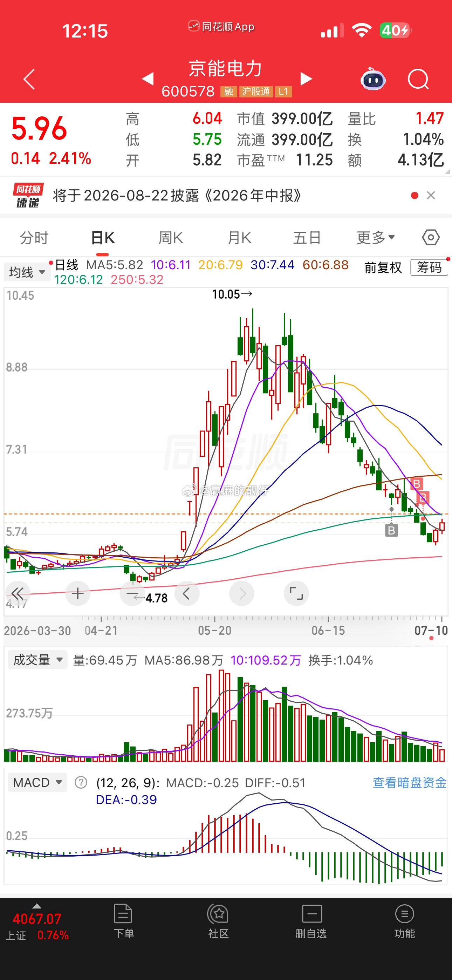Tap the gray B marker on chart
This screenshot has width=452, height=980.
391,530
